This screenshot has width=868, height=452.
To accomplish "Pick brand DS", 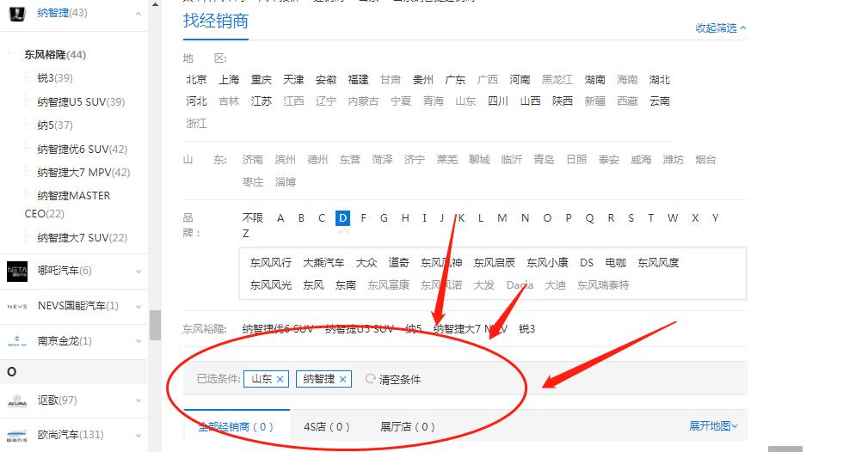I will tap(587, 263).
